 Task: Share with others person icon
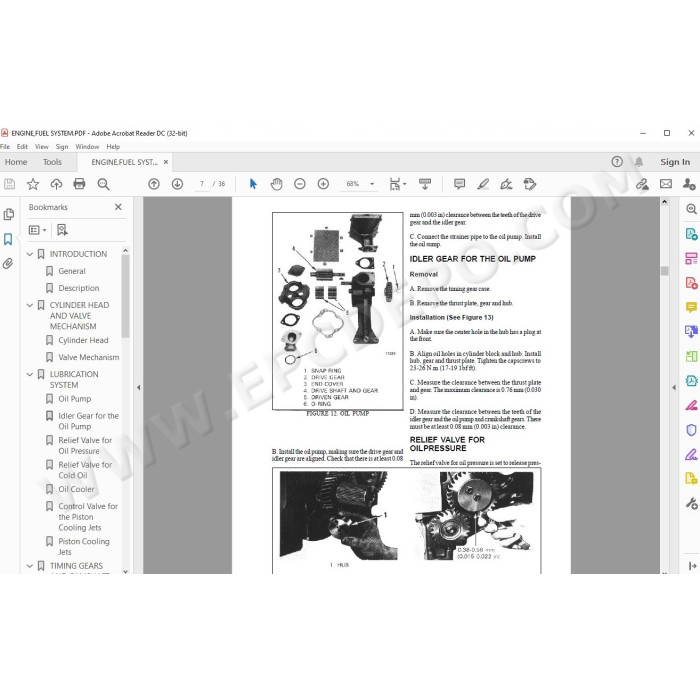pyautogui.click(x=689, y=184)
